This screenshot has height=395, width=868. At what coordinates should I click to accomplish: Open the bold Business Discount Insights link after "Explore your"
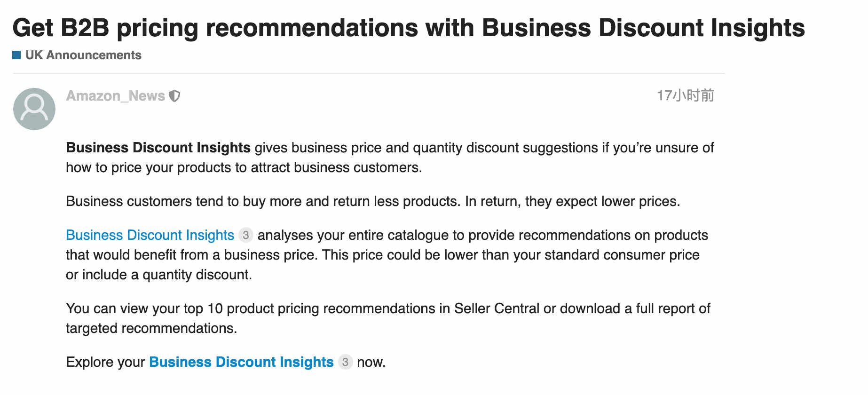tap(241, 362)
